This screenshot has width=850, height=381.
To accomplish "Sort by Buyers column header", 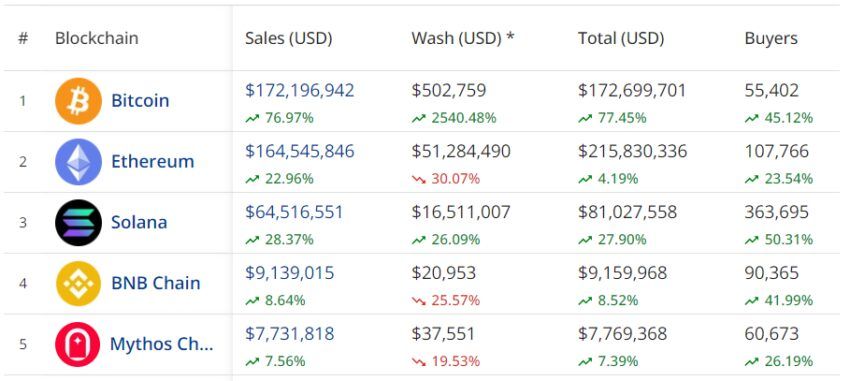I will pyautogui.click(x=771, y=38).
